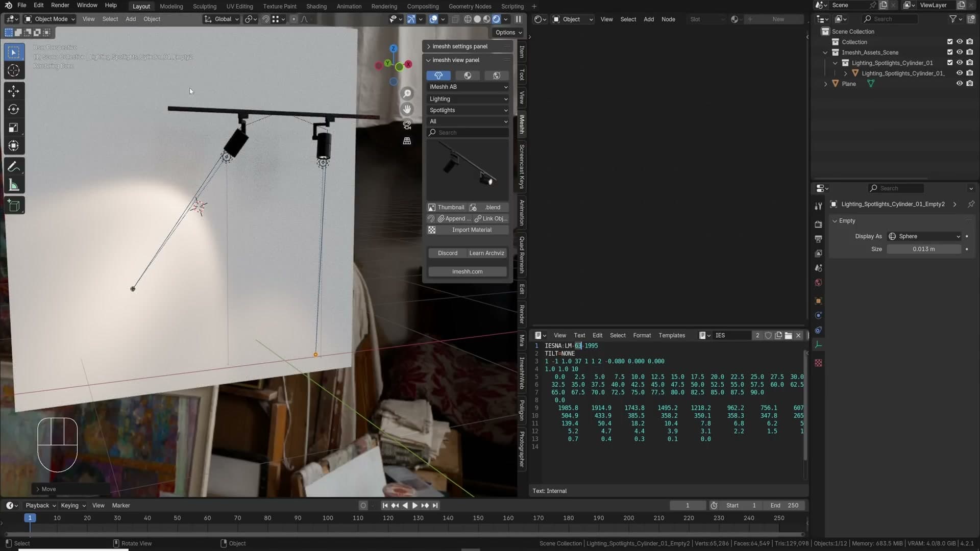Image resolution: width=980 pixels, height=551 pixels.
Task: Select the Add Cube tool
Action: pyautogui.click(x=14, y=206)
